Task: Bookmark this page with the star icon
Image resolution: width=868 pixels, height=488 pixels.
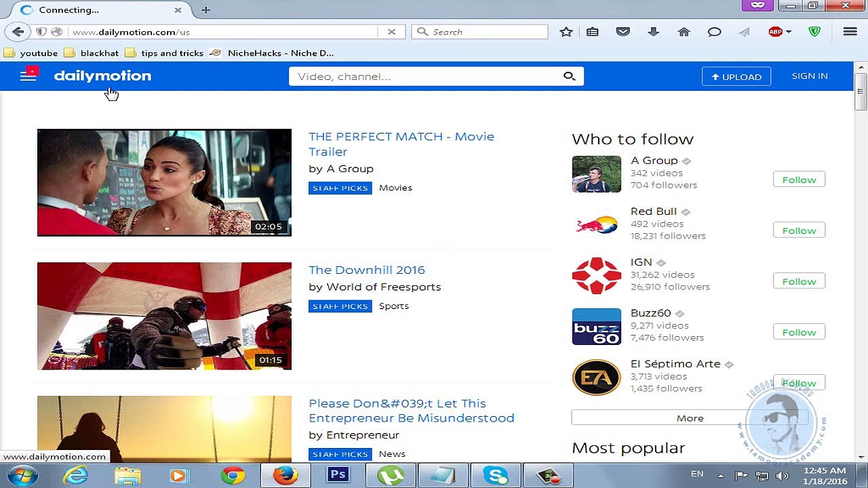Action: tap(566, 32)
